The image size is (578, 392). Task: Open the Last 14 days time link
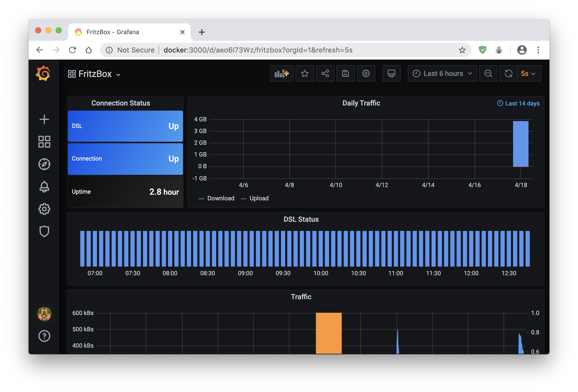click(x=518, y=103)
